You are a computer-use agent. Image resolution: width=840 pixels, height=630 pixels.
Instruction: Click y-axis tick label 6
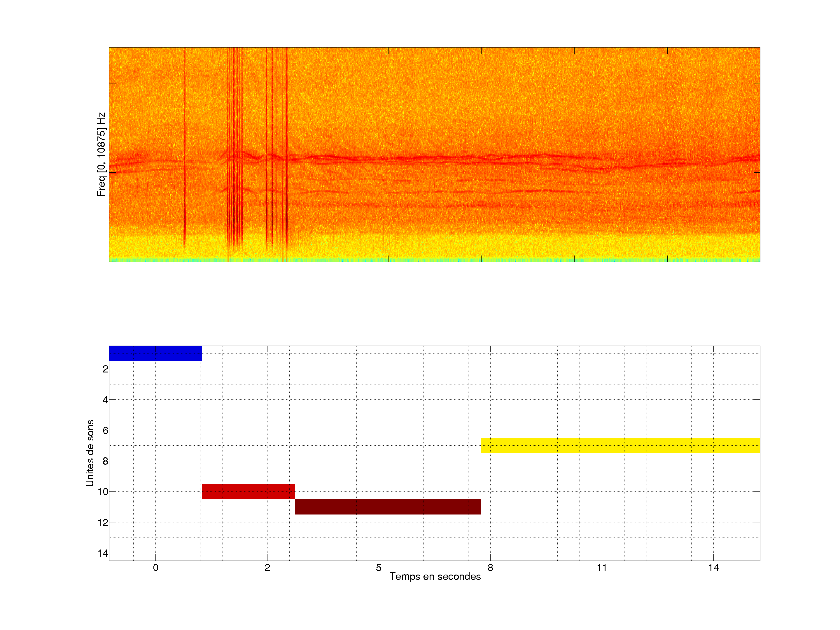[105, 430]
